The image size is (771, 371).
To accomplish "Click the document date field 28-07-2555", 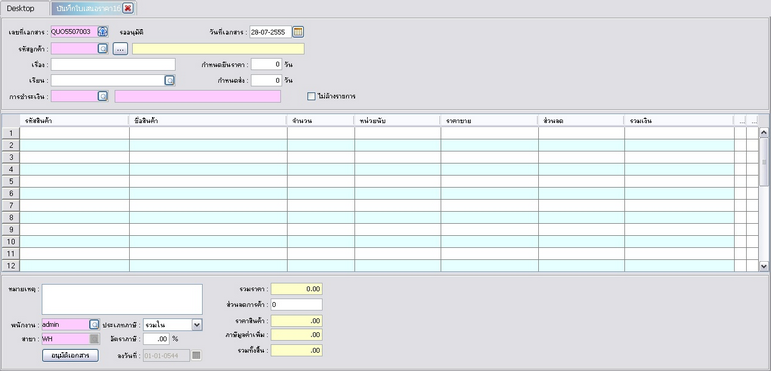I will coord(270,32).
